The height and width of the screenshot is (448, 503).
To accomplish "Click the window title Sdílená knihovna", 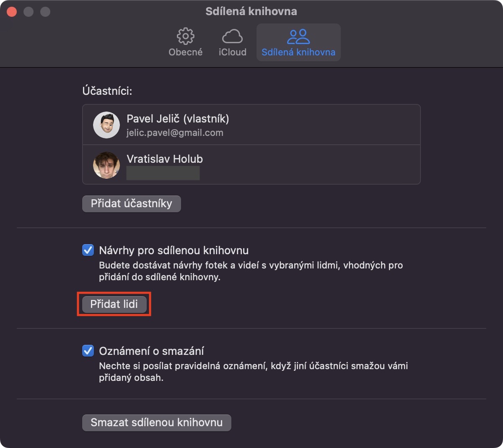I will point(251,11).
